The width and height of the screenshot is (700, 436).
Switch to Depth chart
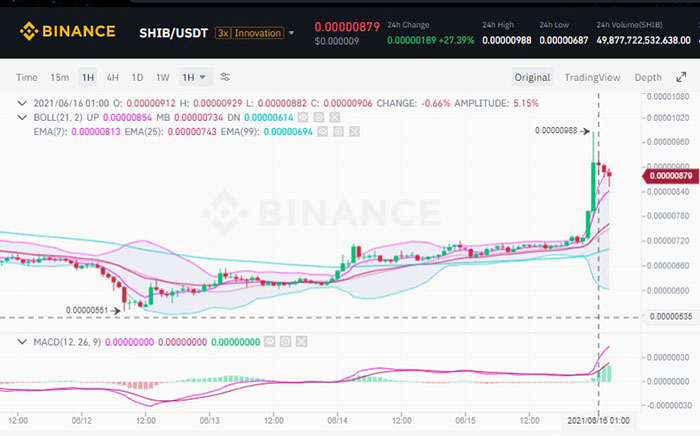point(648,77)
